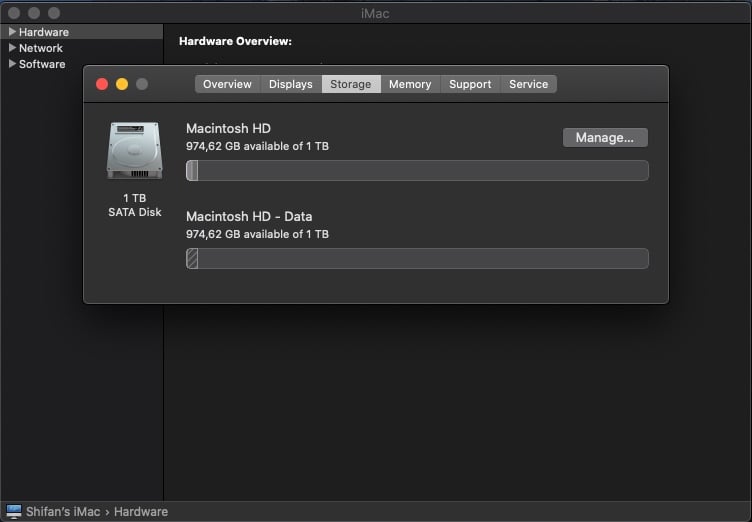Click the iMac window title
Viewport: 752px width, 522px height.
(375, 13)
